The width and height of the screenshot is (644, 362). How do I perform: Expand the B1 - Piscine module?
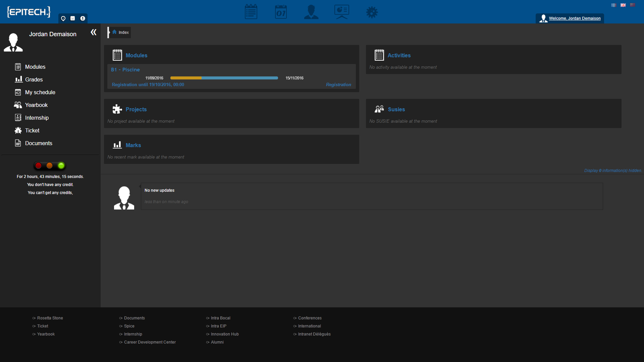click(125, 70)
